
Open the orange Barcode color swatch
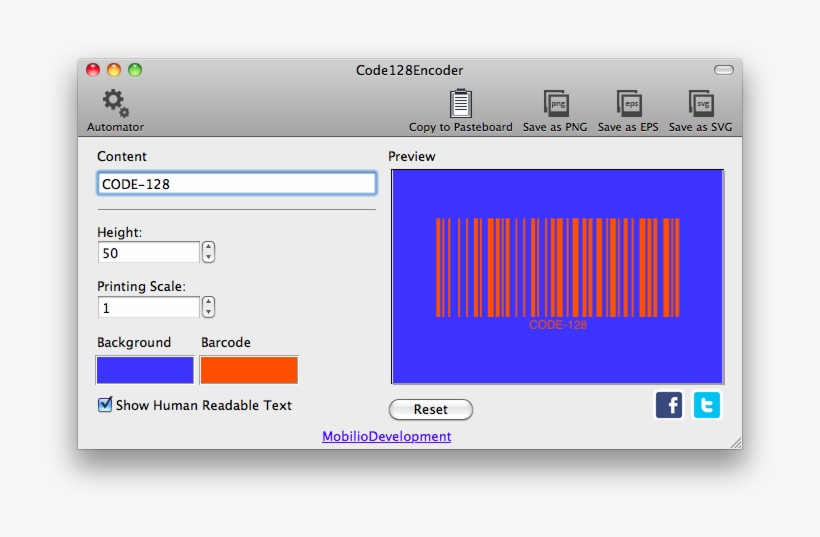coord(249,370)
